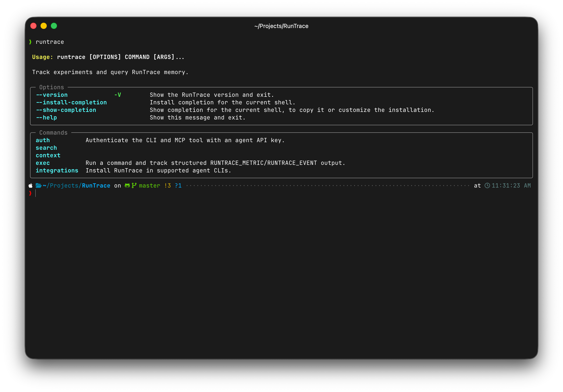Viewport: 563px width, 392px height.
Task: Click the 'search' command name
Action: [x=46, y=148]
